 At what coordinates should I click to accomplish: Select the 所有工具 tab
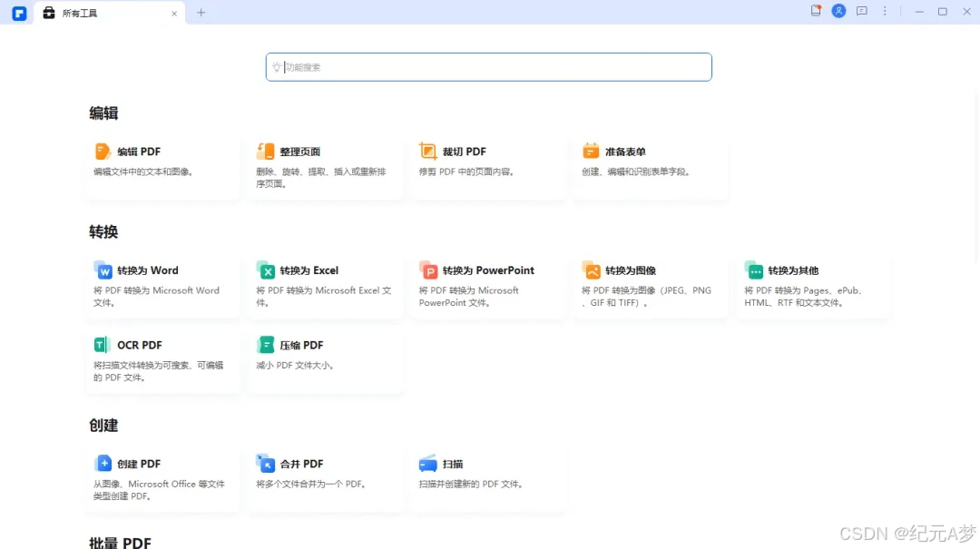pyautogui.click(x=110, y=13)
